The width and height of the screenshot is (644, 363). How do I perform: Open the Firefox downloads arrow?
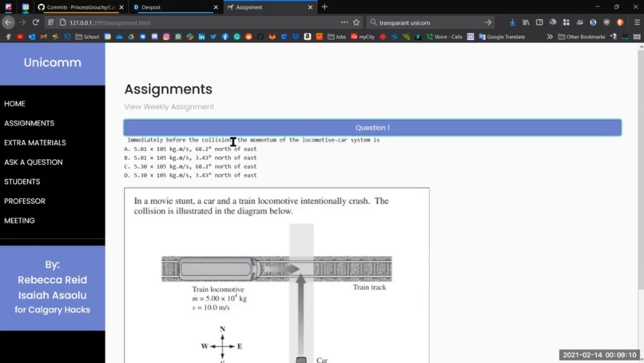point(512,22)
